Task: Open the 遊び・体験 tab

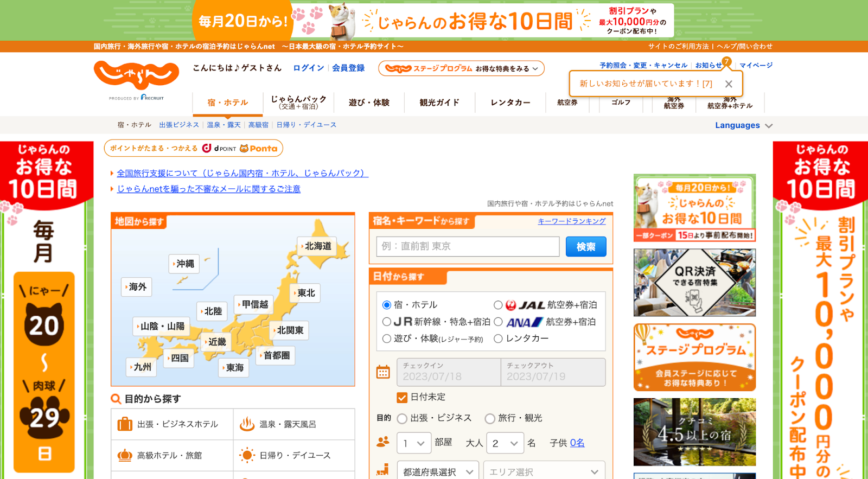Action: [x=369, y=102]
